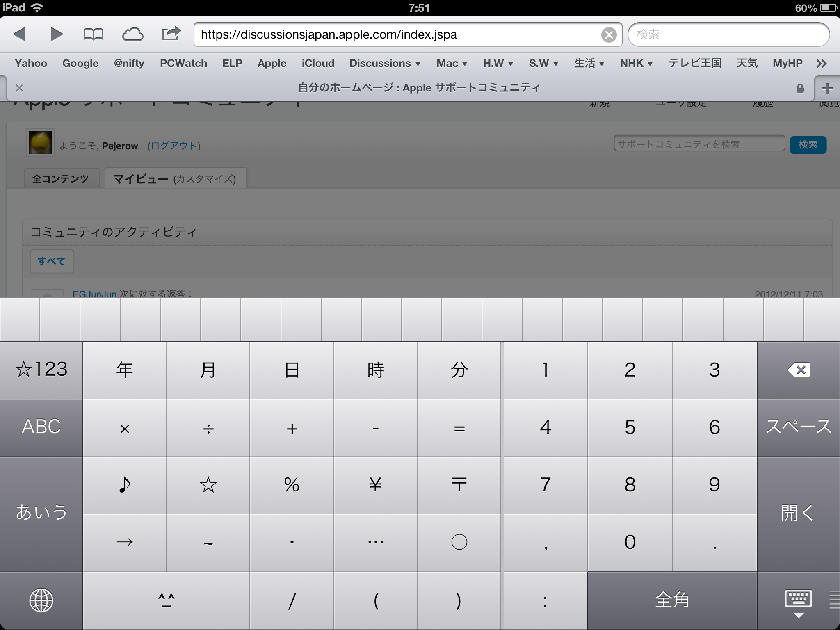Switch keyboard to あいう kana mode
840x630 pixels.
(41, 513)
